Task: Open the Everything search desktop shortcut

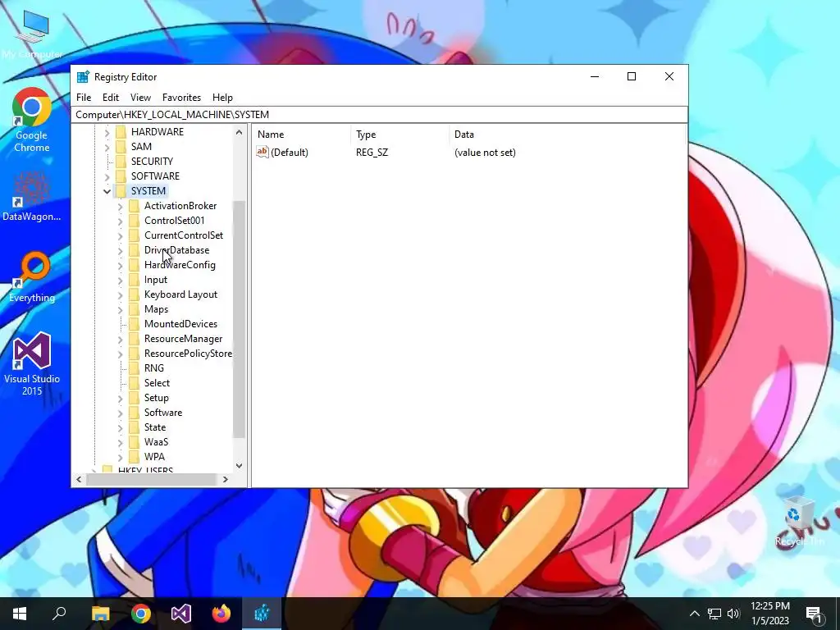Action: tap(32, 277)
